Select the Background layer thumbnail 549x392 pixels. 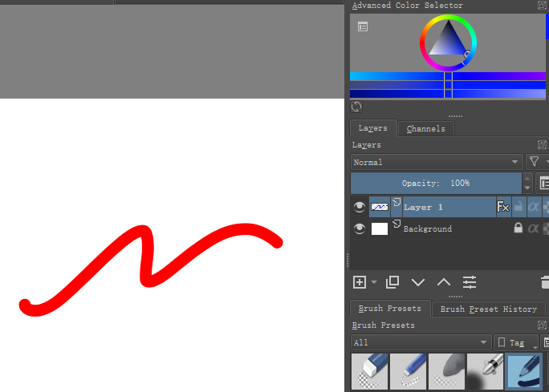[x=380, y=228]
